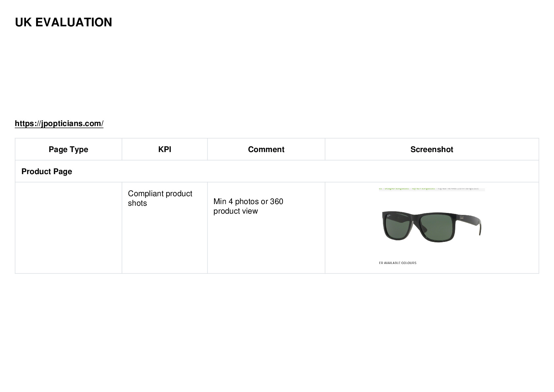Select the Comment column header
Viewport: 554px width, 392px height.
[x=266, y=149]
